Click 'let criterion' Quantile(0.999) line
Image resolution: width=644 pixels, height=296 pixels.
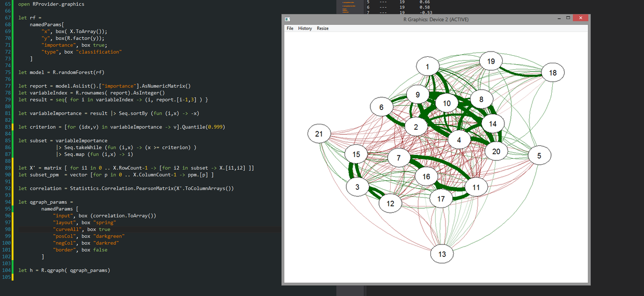click(x=121, y=127)
